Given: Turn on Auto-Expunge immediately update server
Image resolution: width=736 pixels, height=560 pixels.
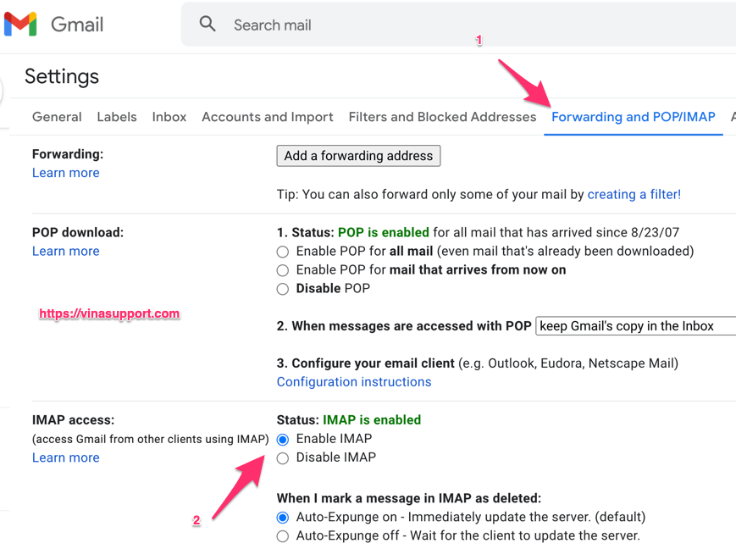Looking at the screenshot, I should tap(282, 517).
